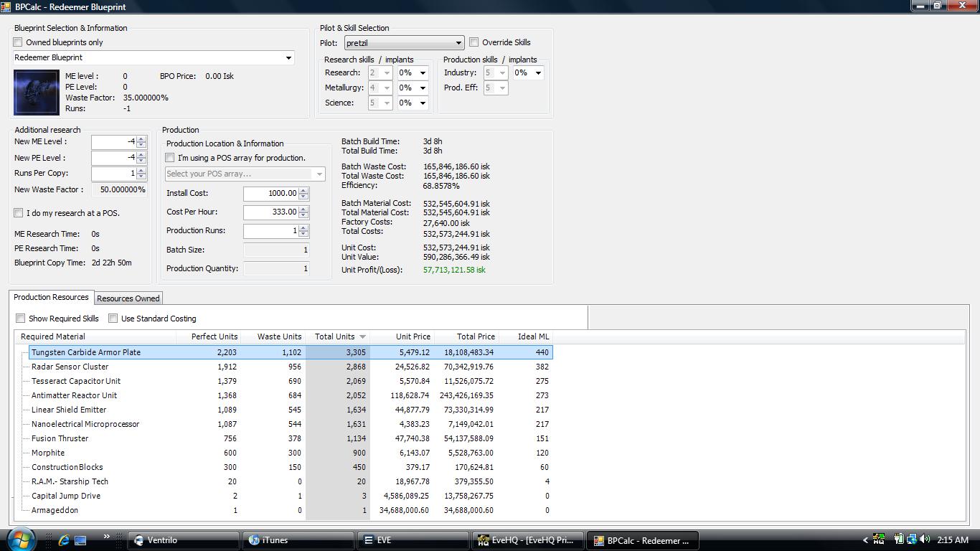The image size is (980, 551).
Task: Sort by Required Material column header
Action: pyautogui.click(x=96, y=336)
